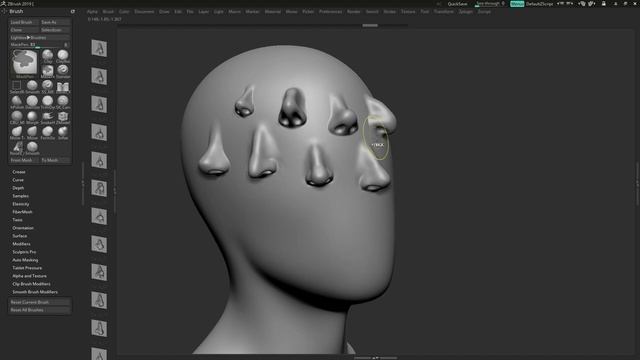This screenshot has height=360, width=640.
Task: Click Reset All Brushes
Action: point(40,310)
